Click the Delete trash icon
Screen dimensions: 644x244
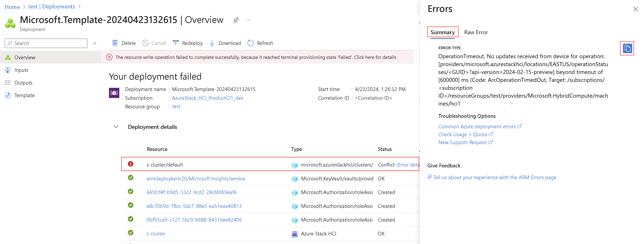pos(115,43)
